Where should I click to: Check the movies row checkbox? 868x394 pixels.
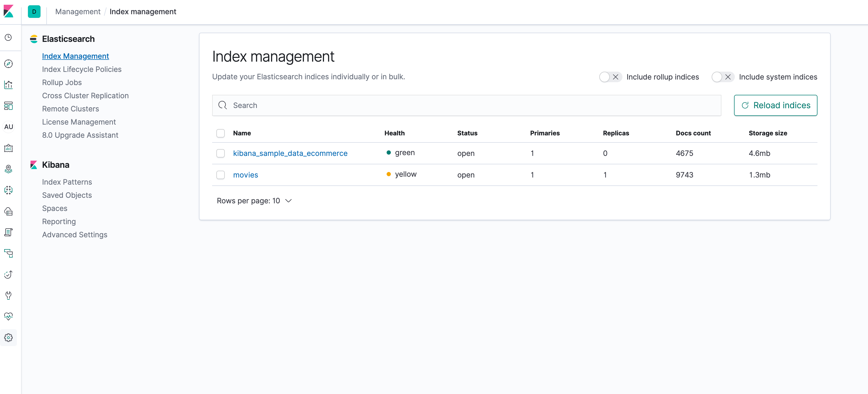221,175
